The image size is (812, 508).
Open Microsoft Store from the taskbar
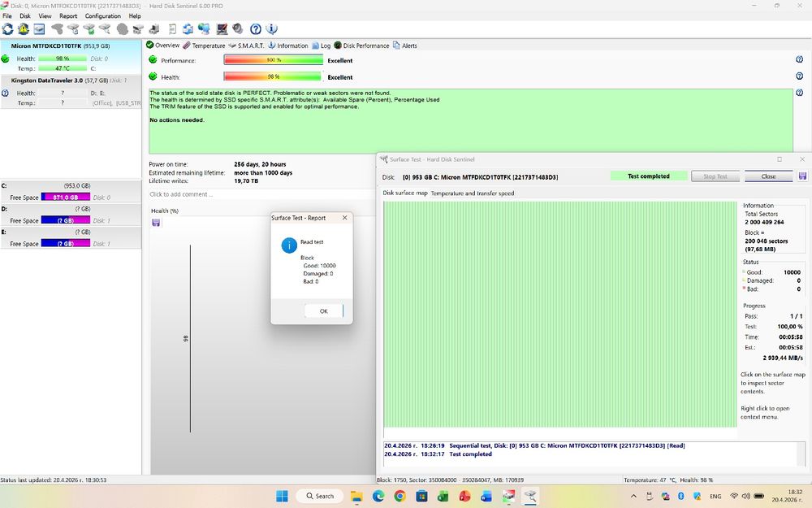tap(421, 496)
